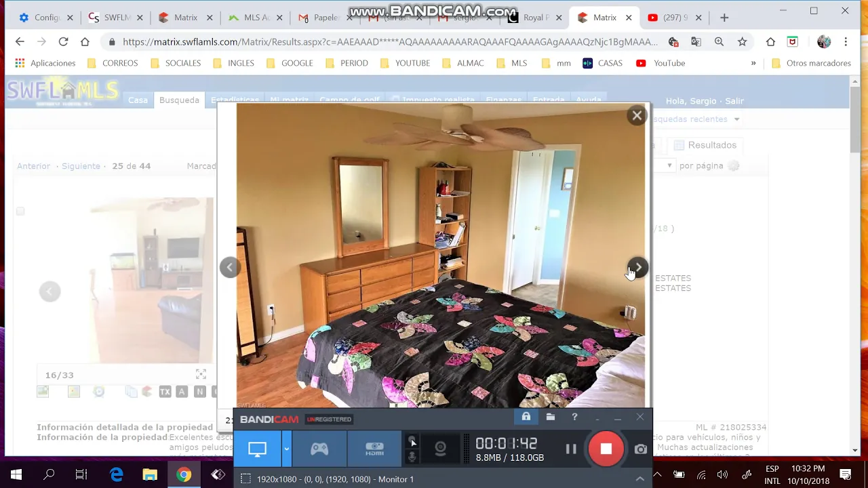Open the Resultados tab

click(705, 145)
